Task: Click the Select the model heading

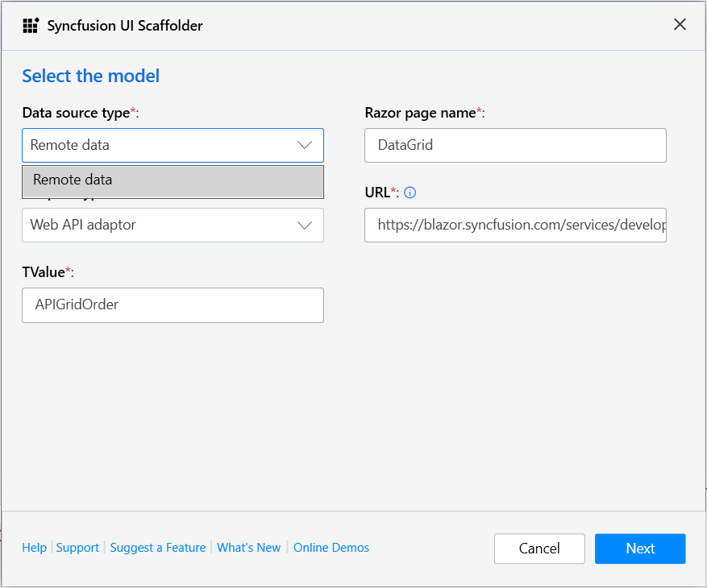Action: pos(90,76)
